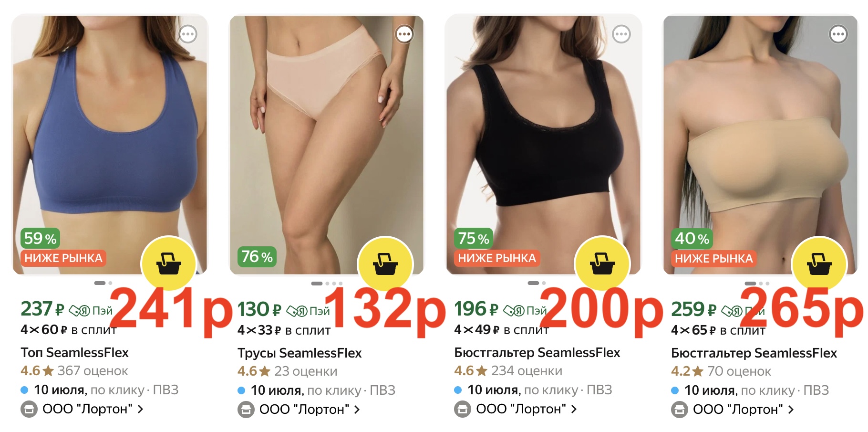Expand ООО "Лортон" seller under the 259 ₽ Бюстгальтер
Image resolution: width=868 pixels, height=432 pixels.
733,410
